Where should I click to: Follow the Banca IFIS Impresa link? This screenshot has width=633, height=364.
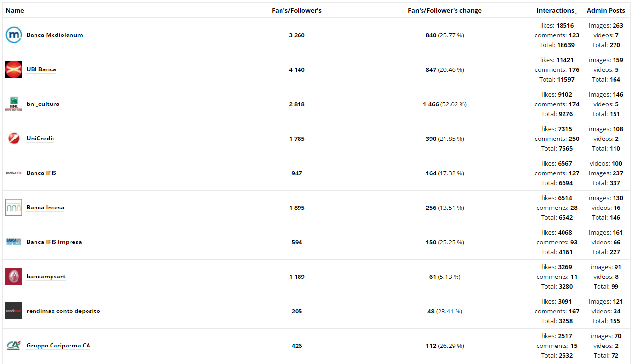point(54,242)
